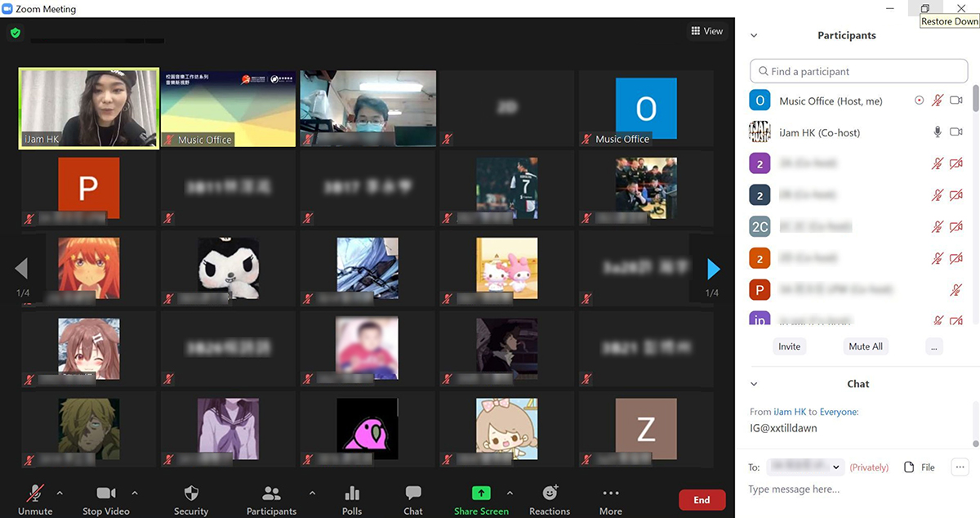
Task: Open the View layout menu
Action: 706,31
